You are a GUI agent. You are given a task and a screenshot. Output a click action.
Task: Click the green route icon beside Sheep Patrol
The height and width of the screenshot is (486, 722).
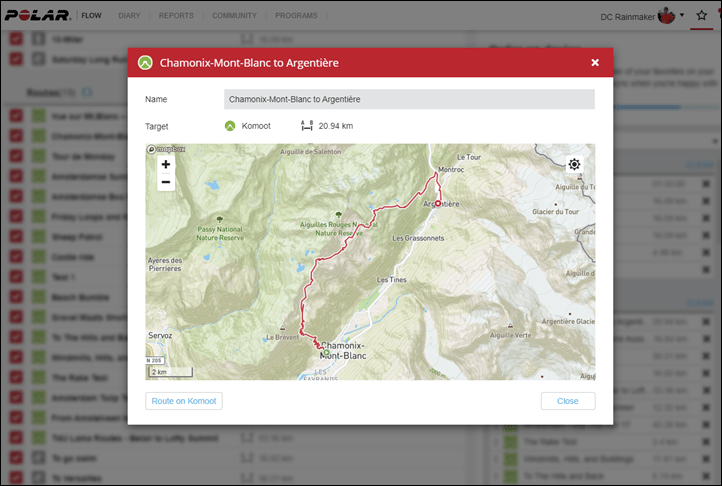point(39,237)
